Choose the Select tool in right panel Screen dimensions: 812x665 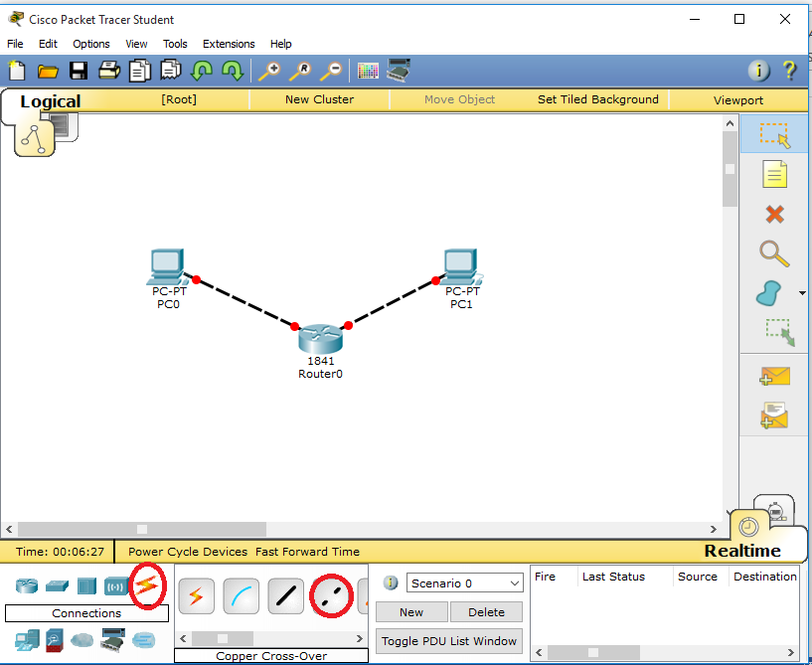[x=774, y=134]
